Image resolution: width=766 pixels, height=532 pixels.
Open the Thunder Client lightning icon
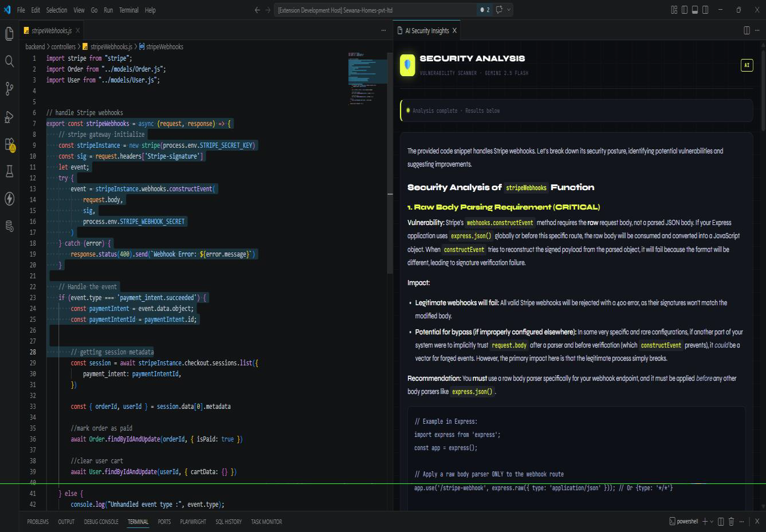[9, 199]
